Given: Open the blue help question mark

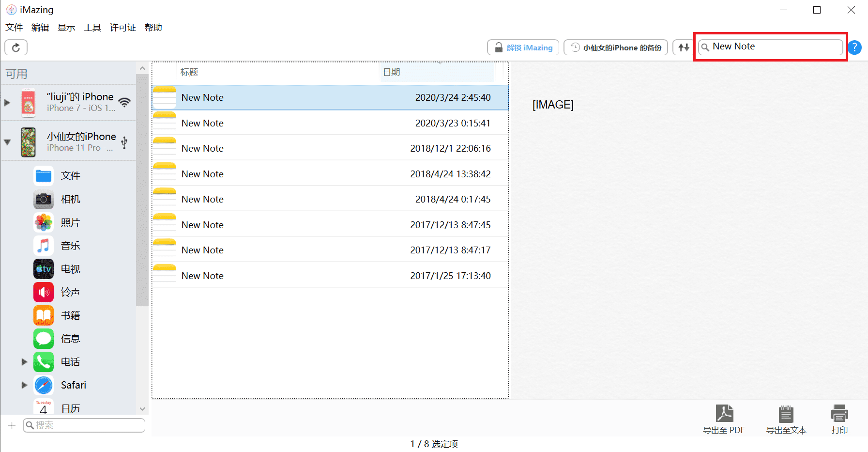Looking at the screenshot, I should (855, 47).
